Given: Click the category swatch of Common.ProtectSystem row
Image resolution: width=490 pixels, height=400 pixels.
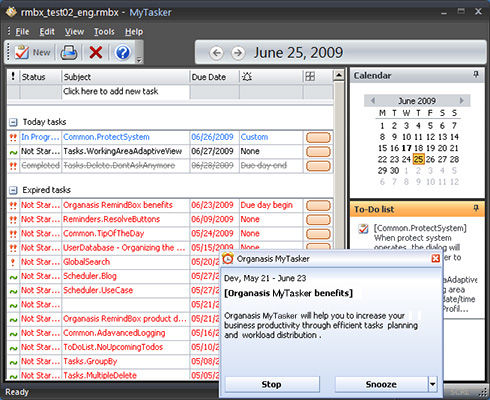Looking at the screenshot, I should point(318,137).
